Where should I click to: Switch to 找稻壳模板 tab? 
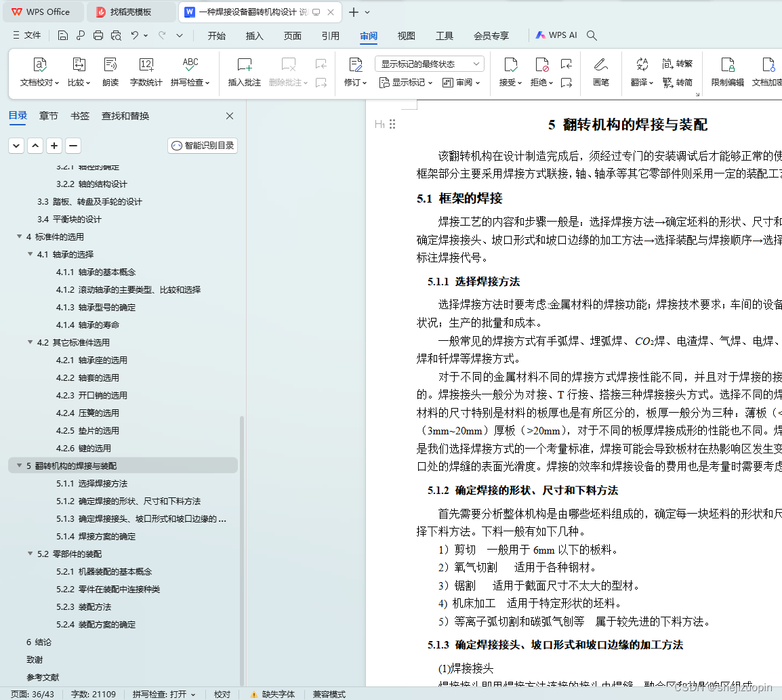click(x=130, y=12)
